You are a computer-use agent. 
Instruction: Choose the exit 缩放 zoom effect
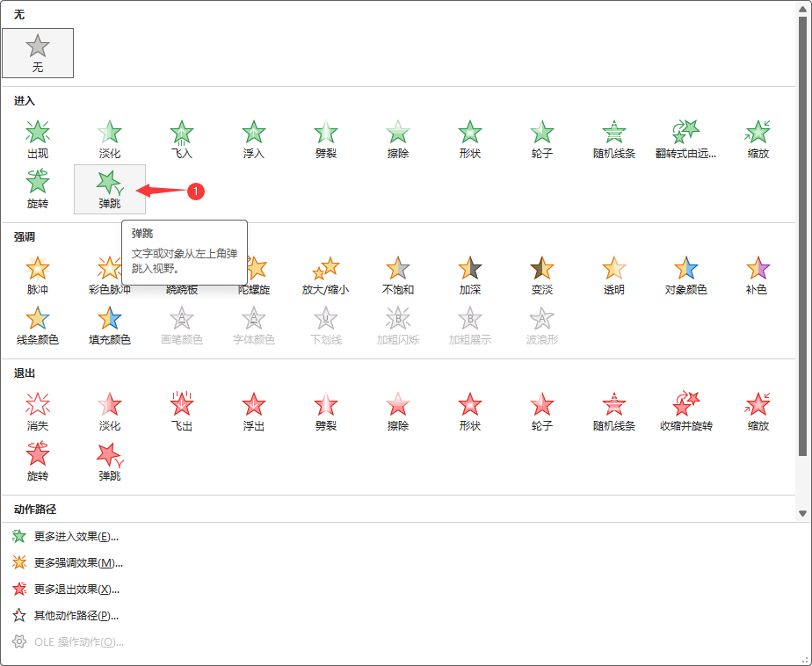(x=758, y=412)
